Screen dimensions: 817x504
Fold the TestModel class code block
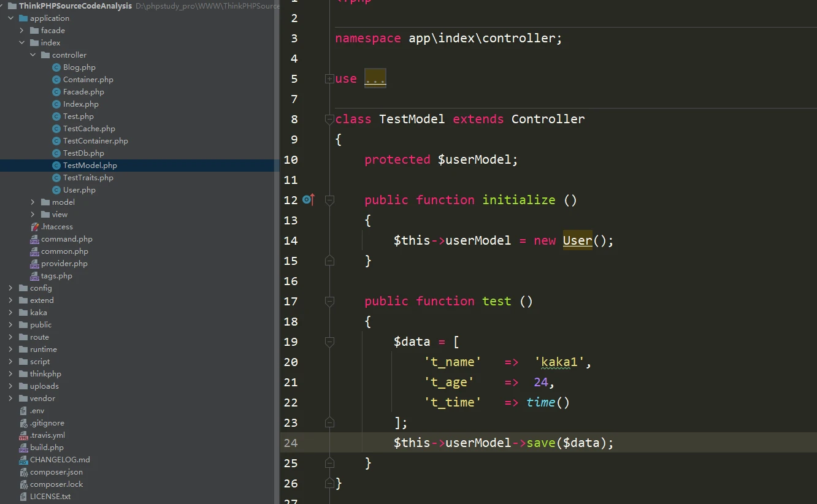click(x=329, y=120)
